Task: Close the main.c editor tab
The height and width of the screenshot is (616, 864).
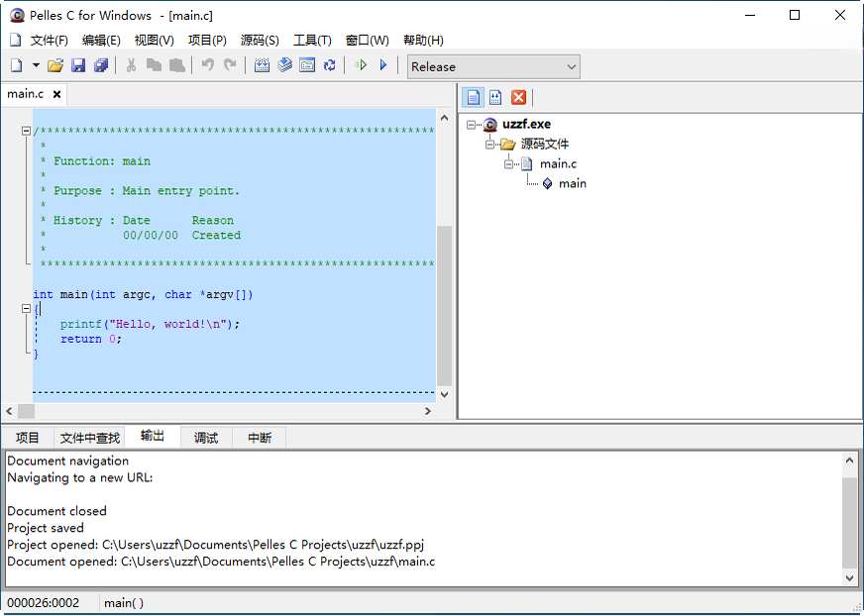Action: tap(56, 94)
